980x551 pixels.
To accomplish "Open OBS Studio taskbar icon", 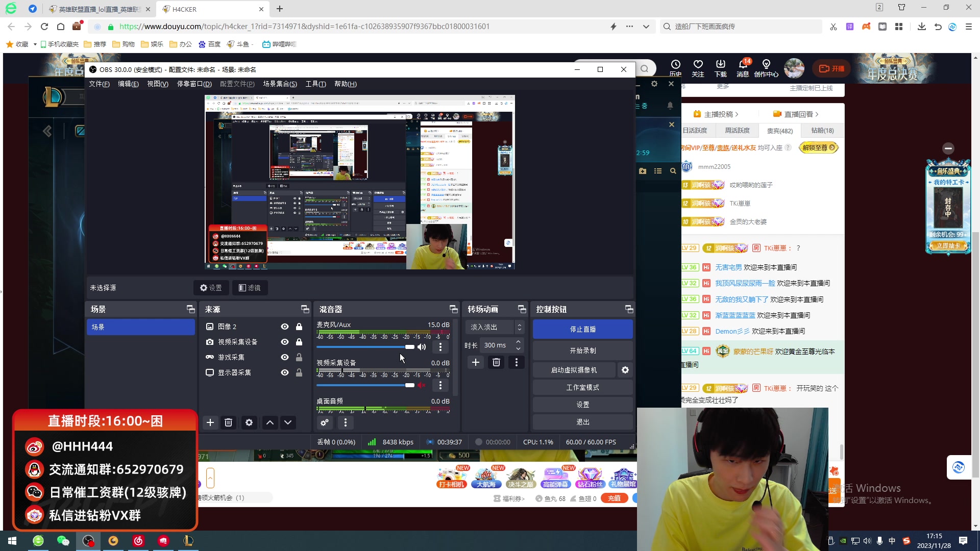I will [88, 541].
